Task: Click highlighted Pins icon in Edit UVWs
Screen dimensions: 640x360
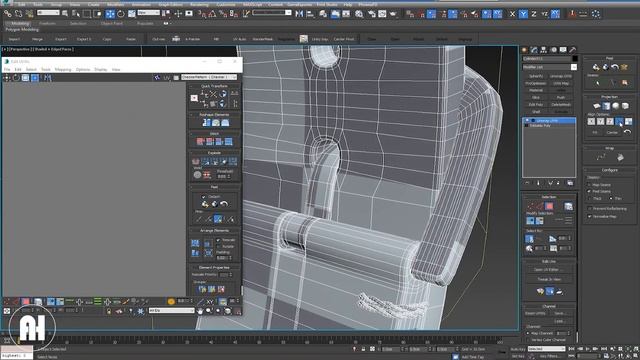Action: point(218,219)
